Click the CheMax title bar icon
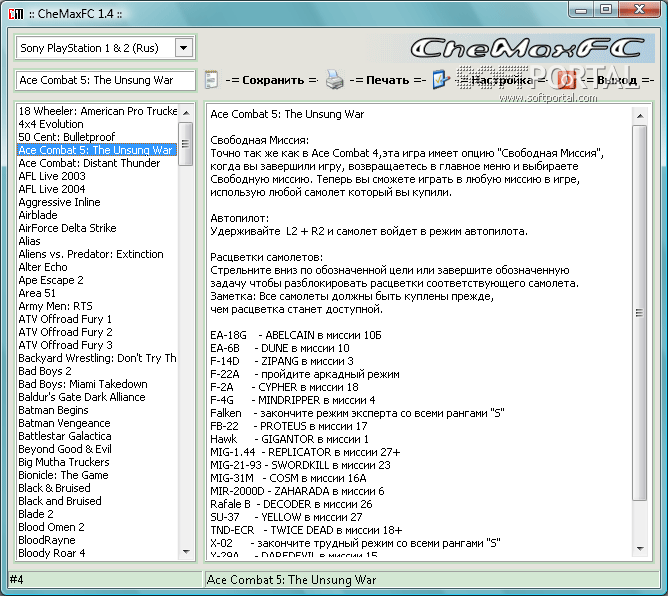This screenshot has width=668, height=596. coord(16,14)
